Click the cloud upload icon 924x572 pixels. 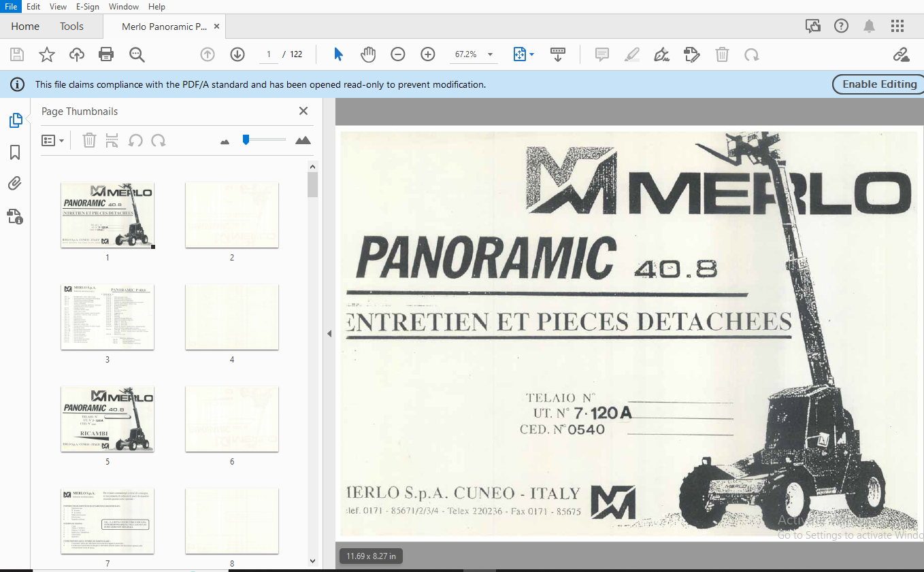[x=77, y=54]
